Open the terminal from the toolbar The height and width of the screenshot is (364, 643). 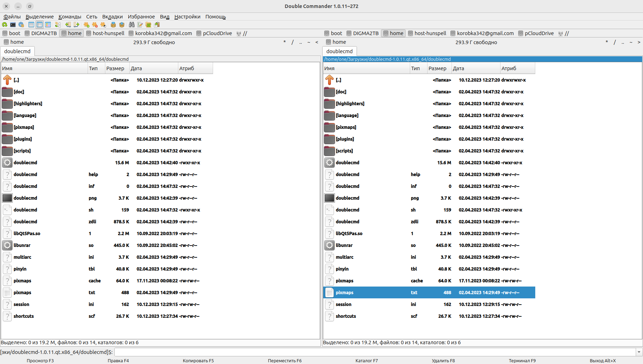click(x=13, y=25)
